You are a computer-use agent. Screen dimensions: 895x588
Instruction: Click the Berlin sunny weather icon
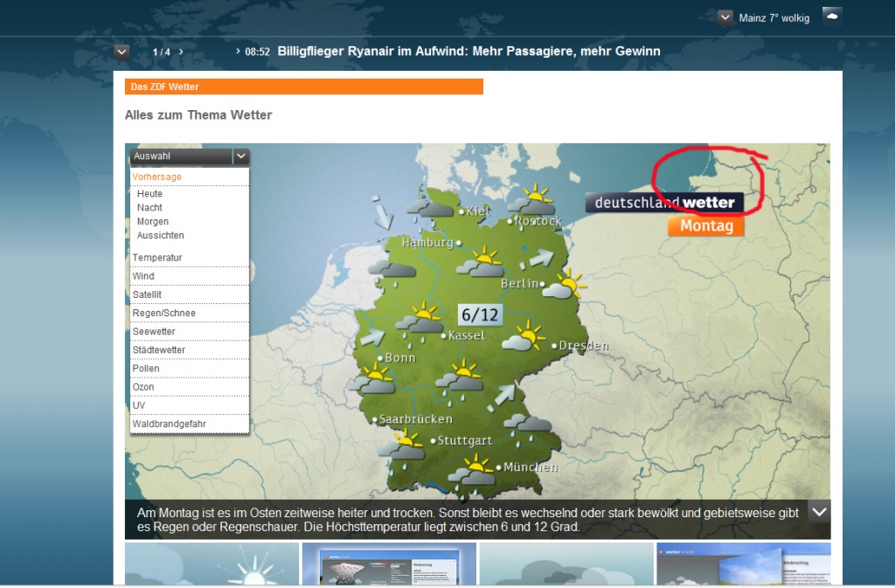tap(564, 285)
